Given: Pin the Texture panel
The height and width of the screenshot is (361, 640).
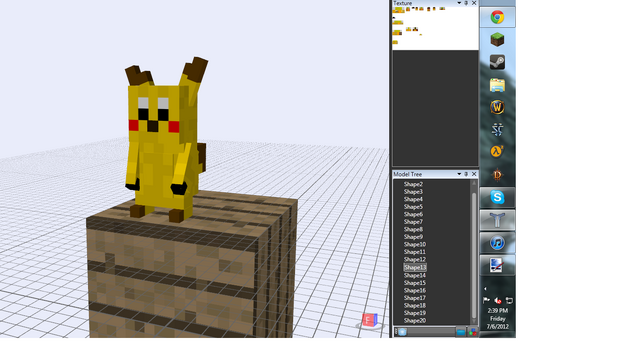Looking at the screenshot, I should click(466, 3).
